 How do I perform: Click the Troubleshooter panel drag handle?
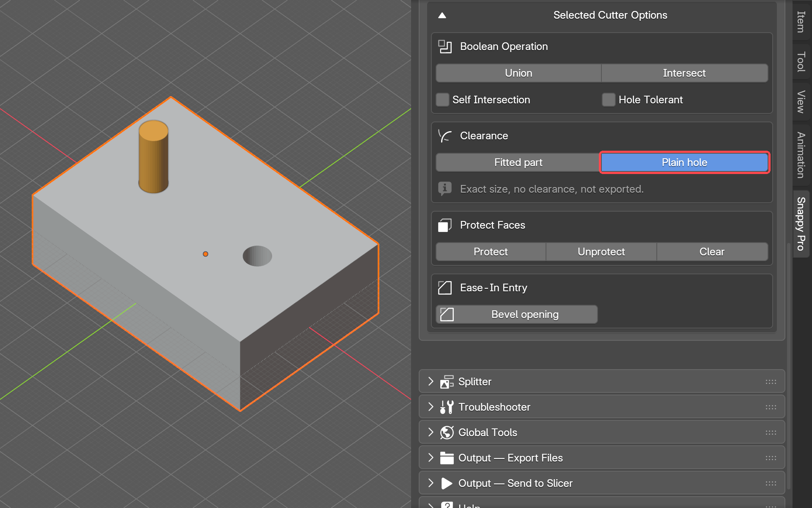[x=771, y=407]
